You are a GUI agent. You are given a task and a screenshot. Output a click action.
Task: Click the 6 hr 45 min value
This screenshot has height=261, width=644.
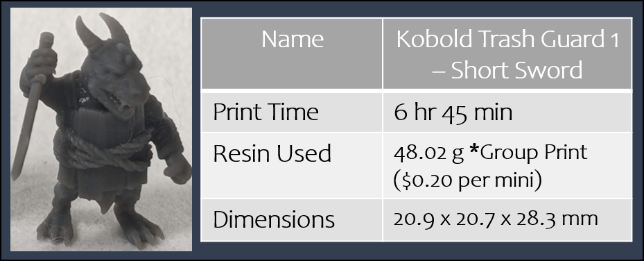(x=453, y=112)
